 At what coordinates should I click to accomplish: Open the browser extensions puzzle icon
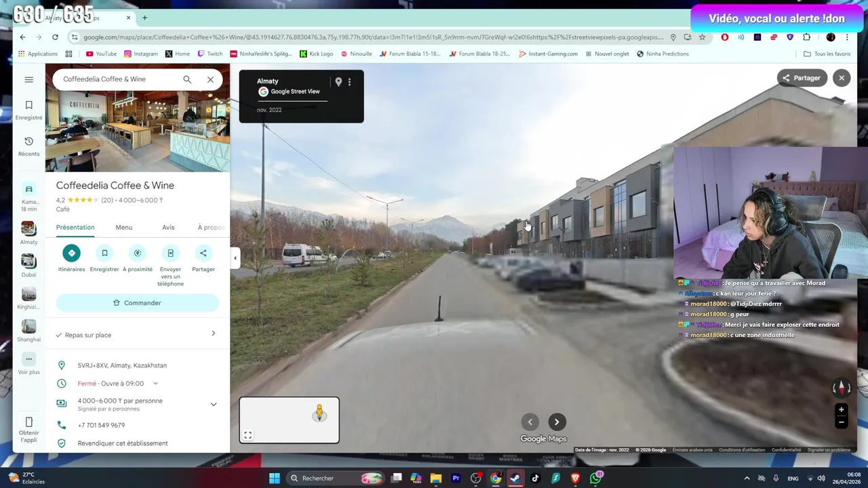point(806,37)
